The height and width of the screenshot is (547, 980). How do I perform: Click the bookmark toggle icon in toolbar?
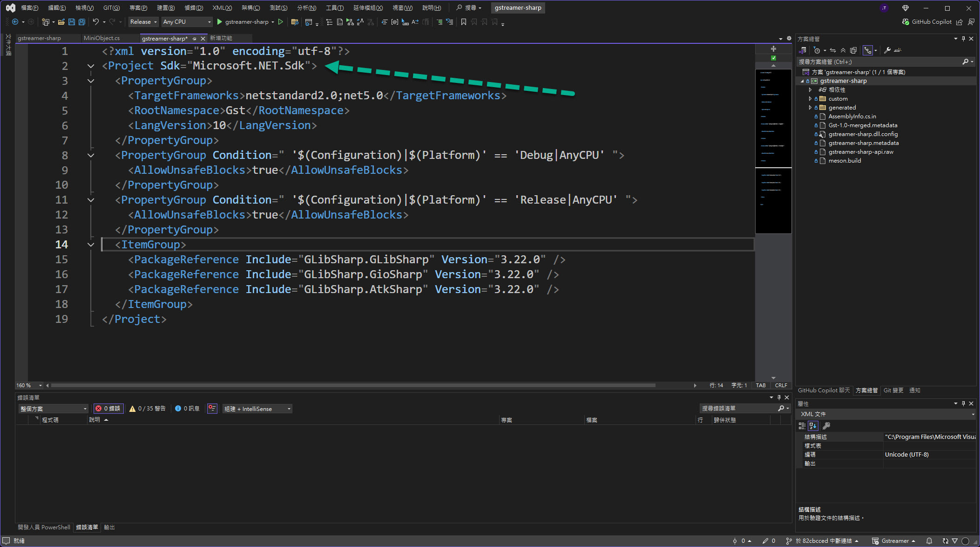(x=463, y=22)
